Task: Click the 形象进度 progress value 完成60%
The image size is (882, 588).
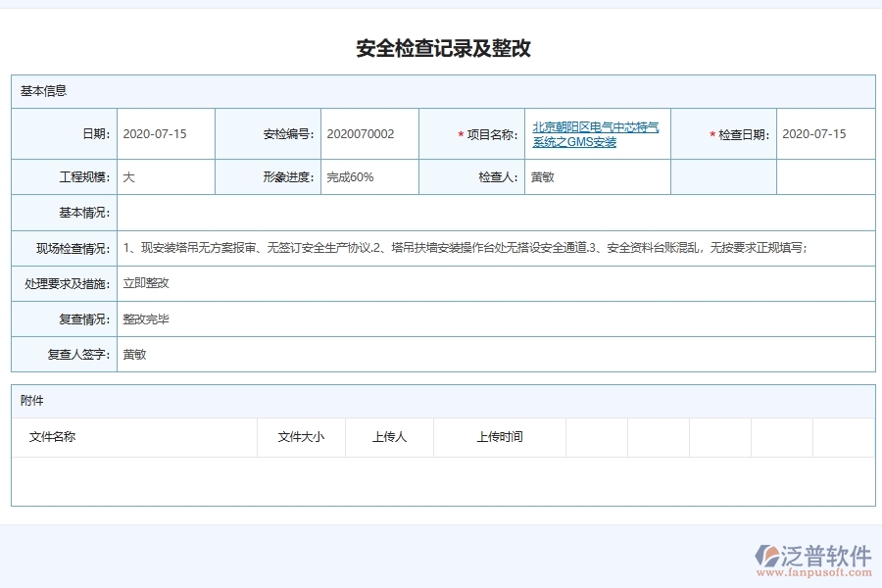Action: 353,176
